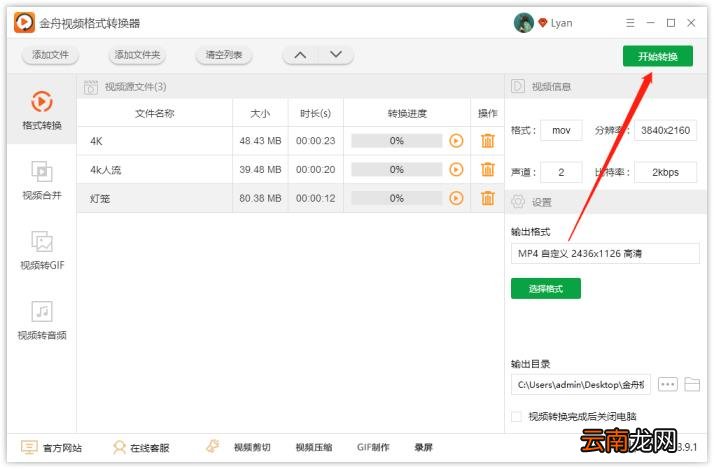The height and width of the screenshot is (469, 714).
Task: Start conversion with 开始转换 button
Action: click(x=658, y=56)
